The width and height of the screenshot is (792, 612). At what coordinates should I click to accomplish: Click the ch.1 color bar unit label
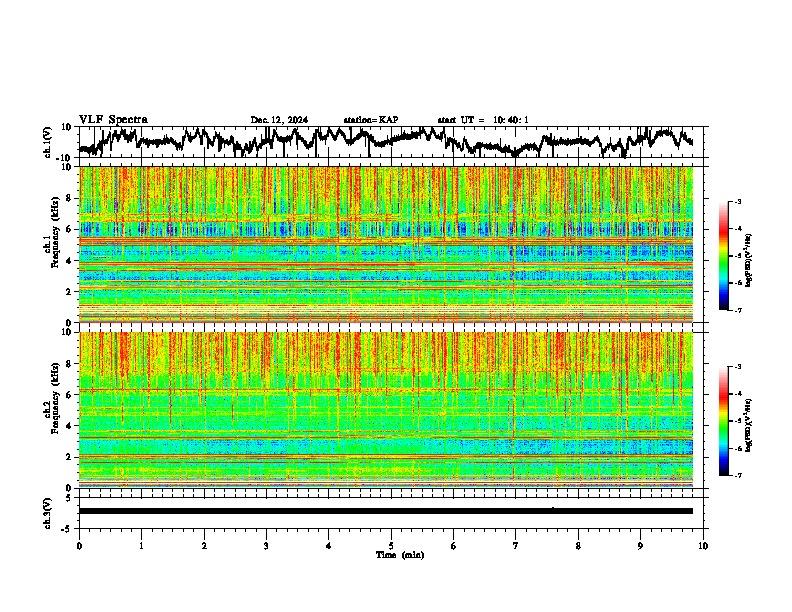(x=749, y=261)
